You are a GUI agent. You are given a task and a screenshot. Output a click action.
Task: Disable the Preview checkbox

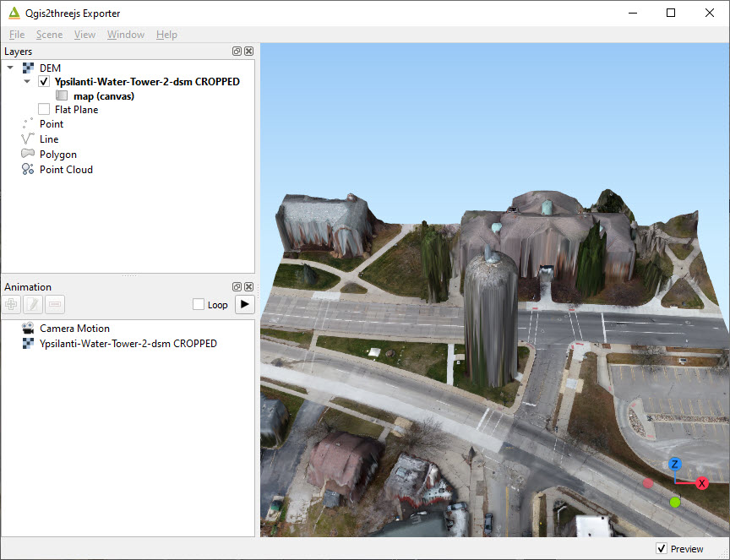[x=662, y=548]
